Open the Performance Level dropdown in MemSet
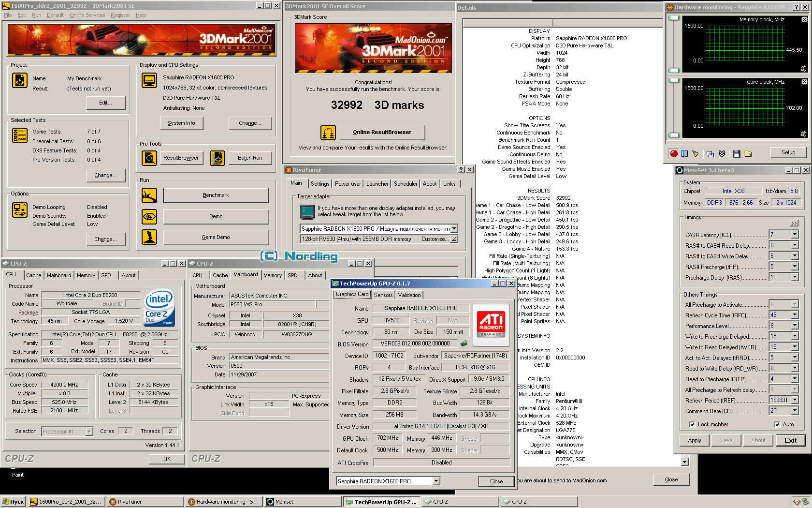The height and width of the screenshot is (508, 812). 795,326
